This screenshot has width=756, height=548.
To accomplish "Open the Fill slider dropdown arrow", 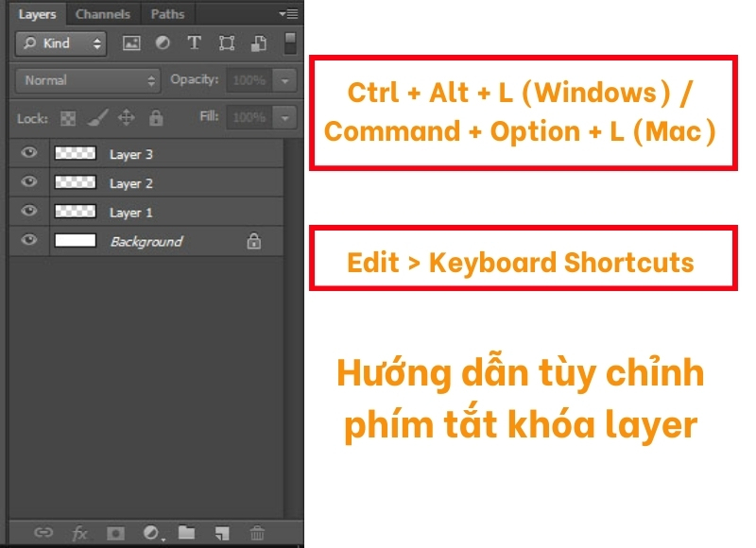I will (x=285, y=117).
